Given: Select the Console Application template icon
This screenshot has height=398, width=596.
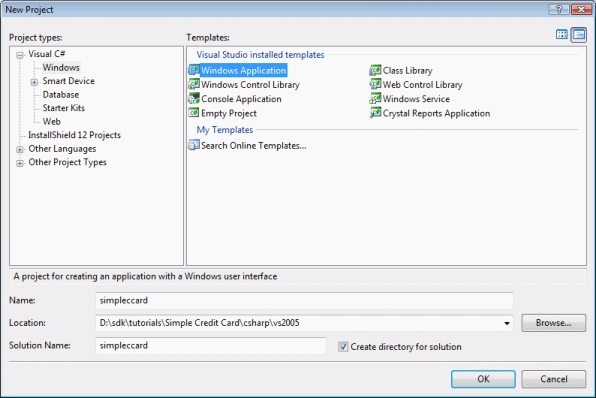Looking at the screenshot, I should [x=194, y=99].
